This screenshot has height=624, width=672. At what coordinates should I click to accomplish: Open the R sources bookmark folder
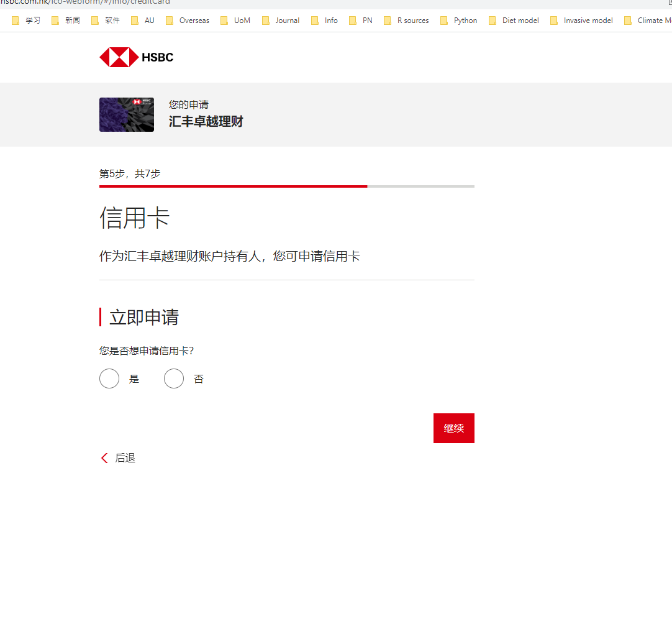406,21
